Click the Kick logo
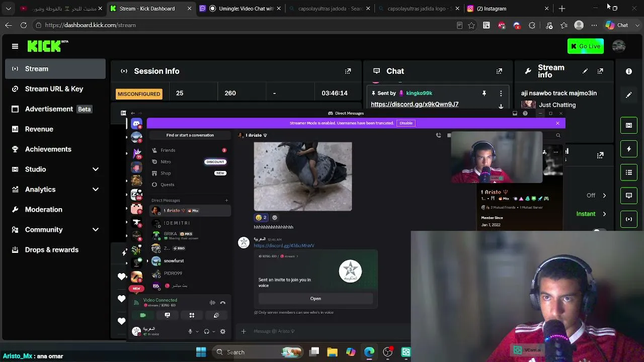Screen dimensions: 644x362 point(48,46)
